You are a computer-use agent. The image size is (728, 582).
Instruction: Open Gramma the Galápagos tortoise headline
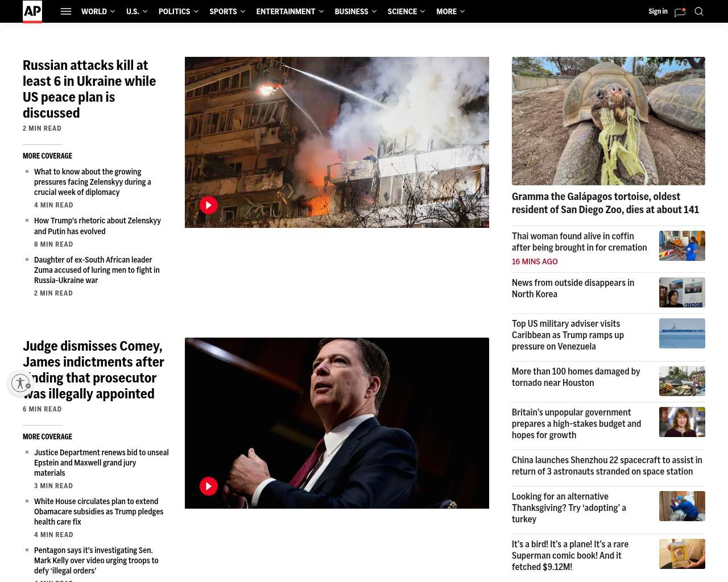coord(605,203)
